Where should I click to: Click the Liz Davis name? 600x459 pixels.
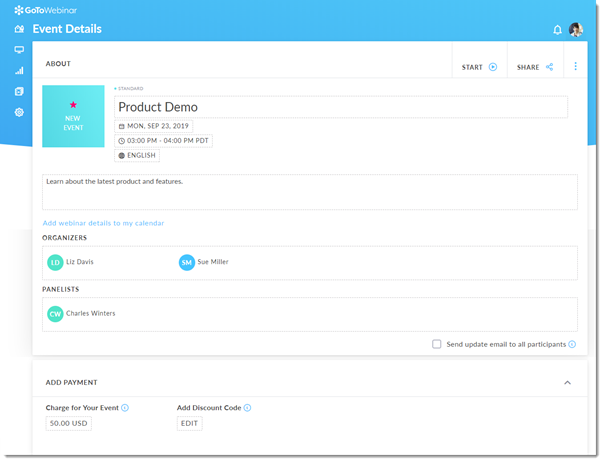[x=80, y=262]
